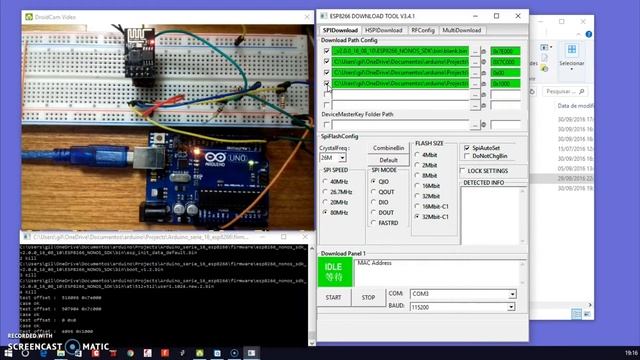Click the Explorer Pesquisar search box
The image size is (640, 360).
pyautogui.click(x=565, y=91)
